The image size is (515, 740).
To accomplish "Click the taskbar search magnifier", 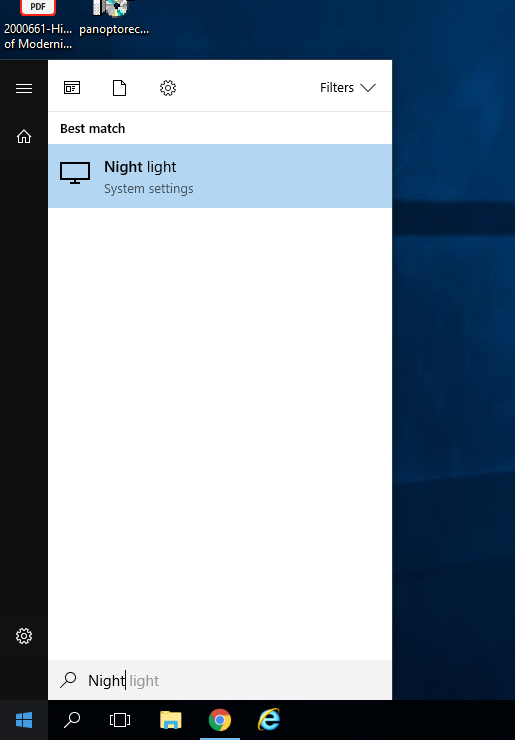I will pos(72,720).
